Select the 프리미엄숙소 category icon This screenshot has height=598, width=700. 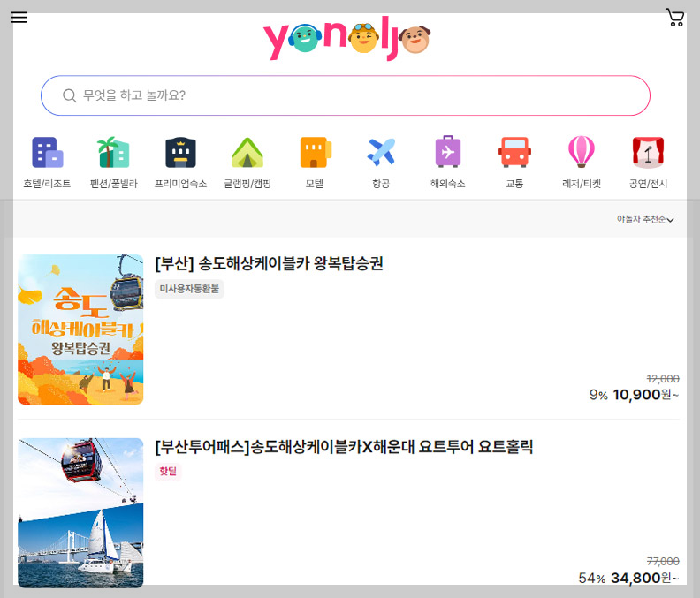click(181, 152)
